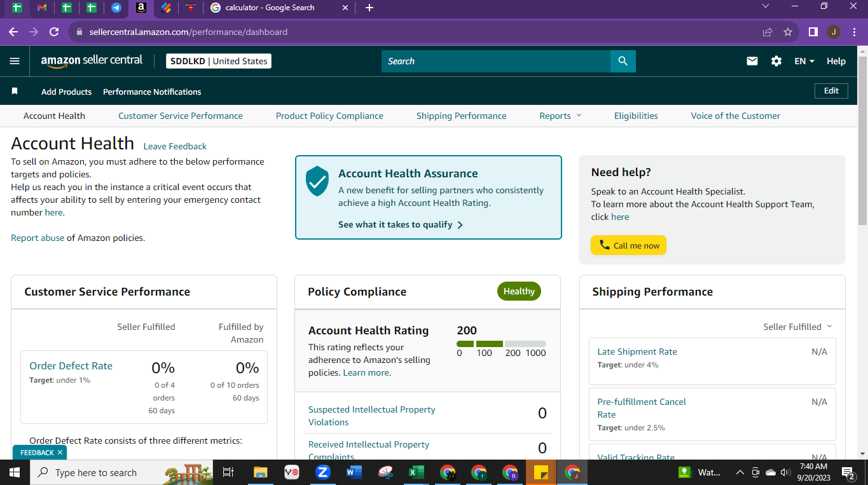This screenshot has height=485, width=868.
Task: Open the Eligibilities tab
Action: tap(636, 116)
